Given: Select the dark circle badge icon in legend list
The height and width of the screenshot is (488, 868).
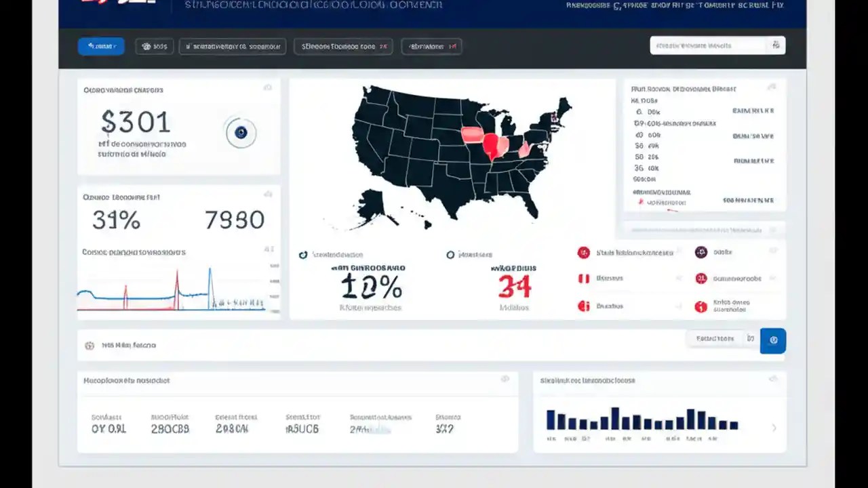Looking at the screenshot, I should coord(701,252).
